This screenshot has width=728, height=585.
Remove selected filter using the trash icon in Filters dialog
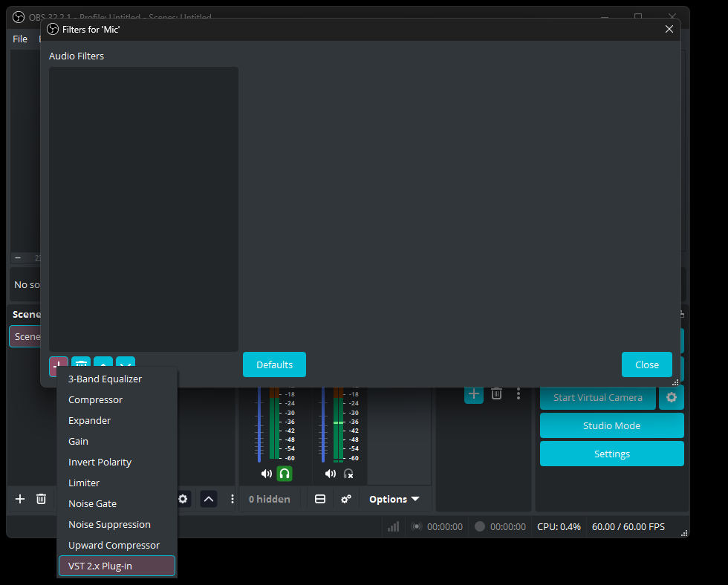(x=81, y=363)
